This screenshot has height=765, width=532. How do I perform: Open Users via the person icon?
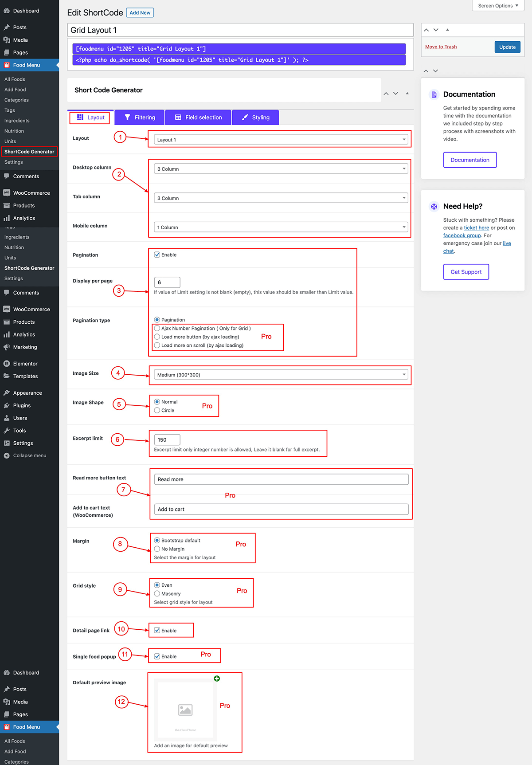(x=7, y=418)
